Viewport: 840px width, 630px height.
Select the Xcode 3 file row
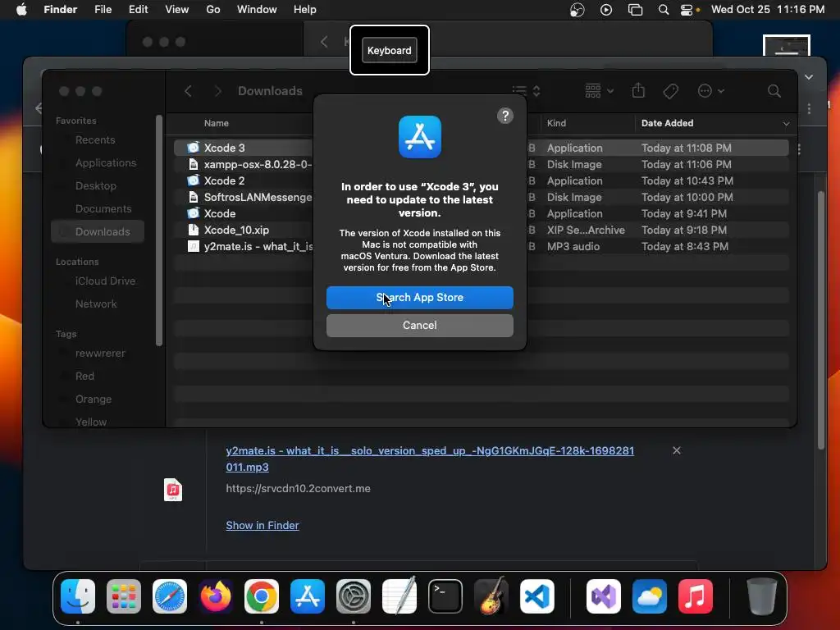[x=481, y=148]
